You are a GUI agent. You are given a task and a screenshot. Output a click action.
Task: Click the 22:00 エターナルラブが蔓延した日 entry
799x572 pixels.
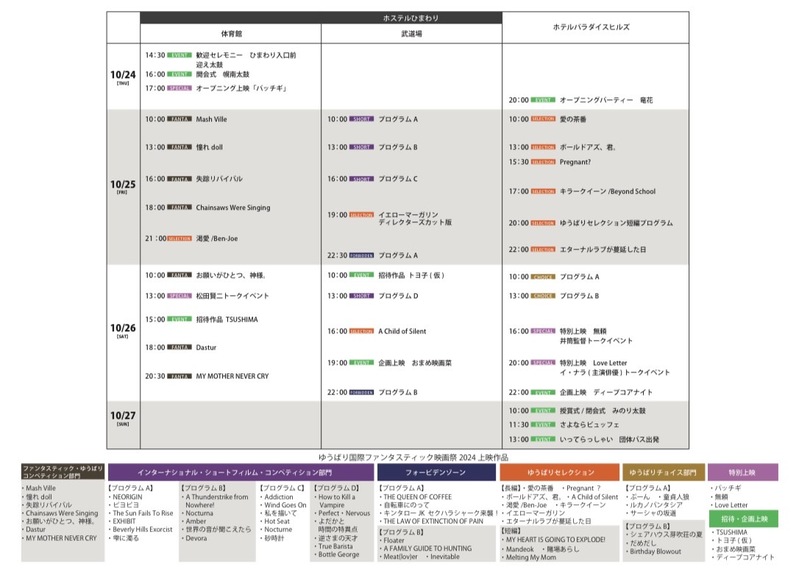(577, 250)
